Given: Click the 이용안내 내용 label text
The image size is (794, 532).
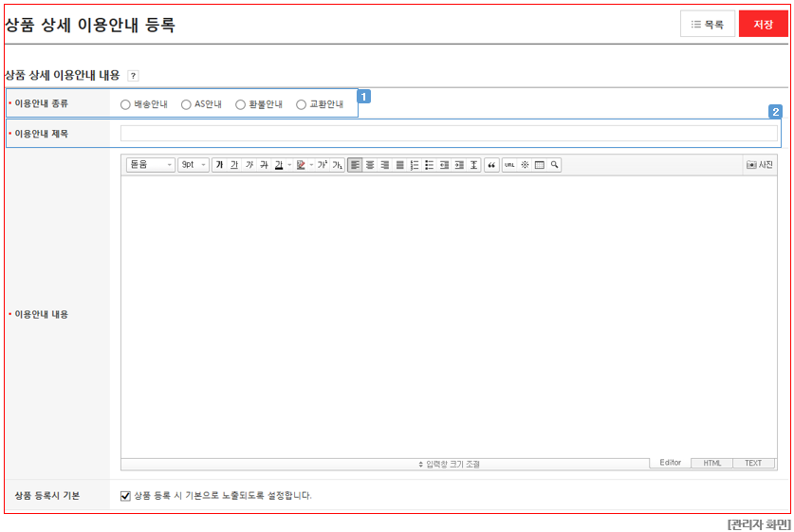Looking at the screenshot, I should tap(41, 314).
